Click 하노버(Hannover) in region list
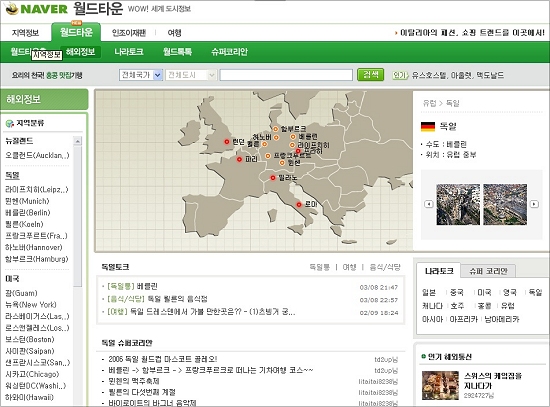Screen dimensions: 550x407 coord(34,247)
